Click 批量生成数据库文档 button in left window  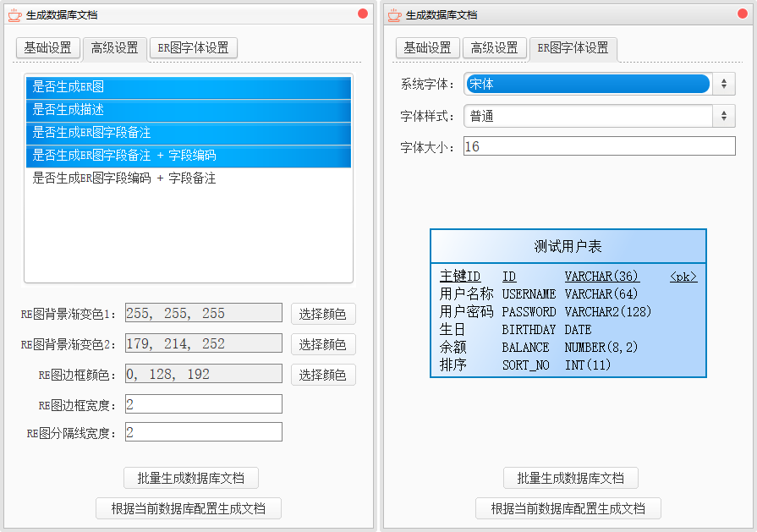(191, 478)
